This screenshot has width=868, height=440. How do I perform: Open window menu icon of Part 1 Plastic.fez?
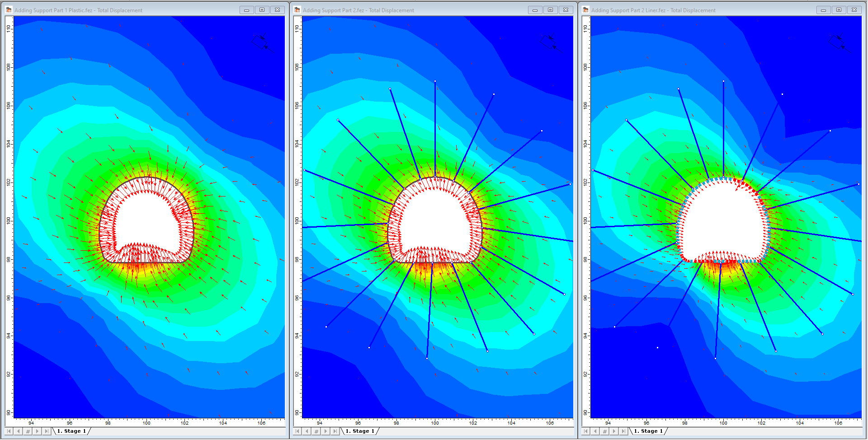coord(9,10)
